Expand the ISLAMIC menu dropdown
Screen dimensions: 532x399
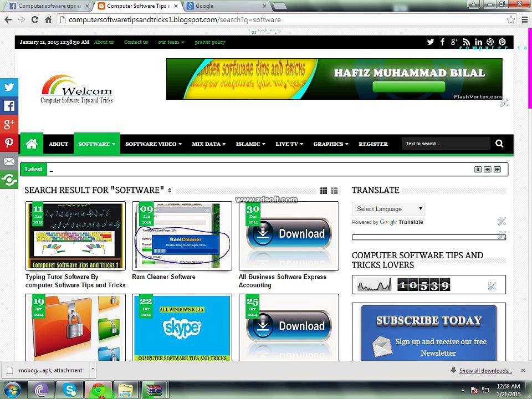[x=250, y=144]
